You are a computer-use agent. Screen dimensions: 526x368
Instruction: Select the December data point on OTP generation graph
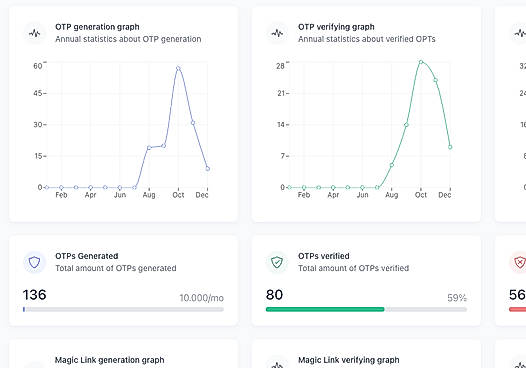click(208, 169)
